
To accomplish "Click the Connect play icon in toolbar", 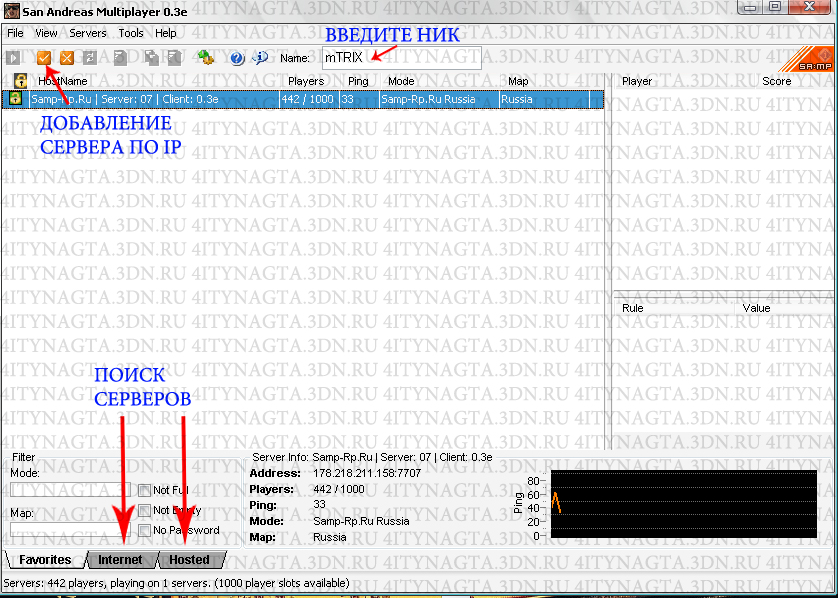I will [x=14, y=58].
